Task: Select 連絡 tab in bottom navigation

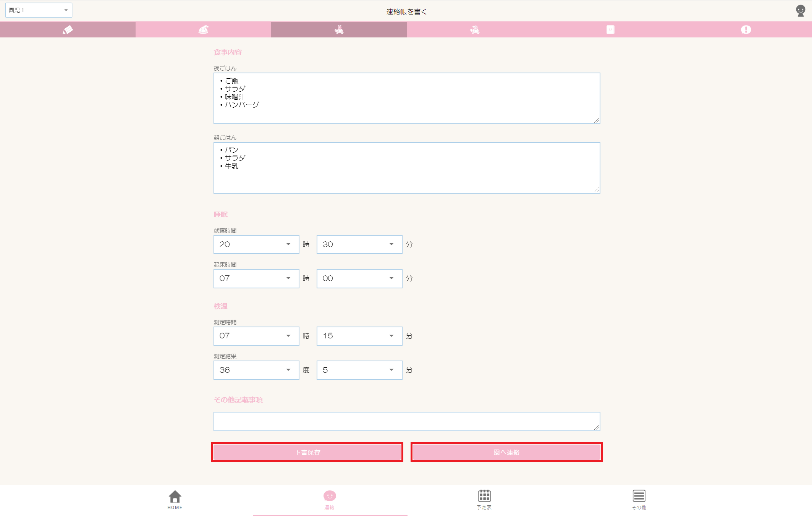Action: coord(330,500)
